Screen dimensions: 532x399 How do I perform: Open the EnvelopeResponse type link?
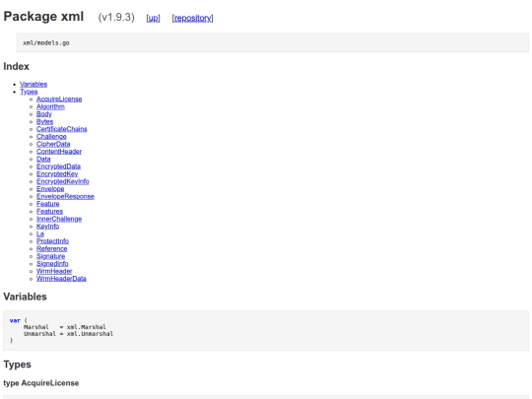pos(65,196)
